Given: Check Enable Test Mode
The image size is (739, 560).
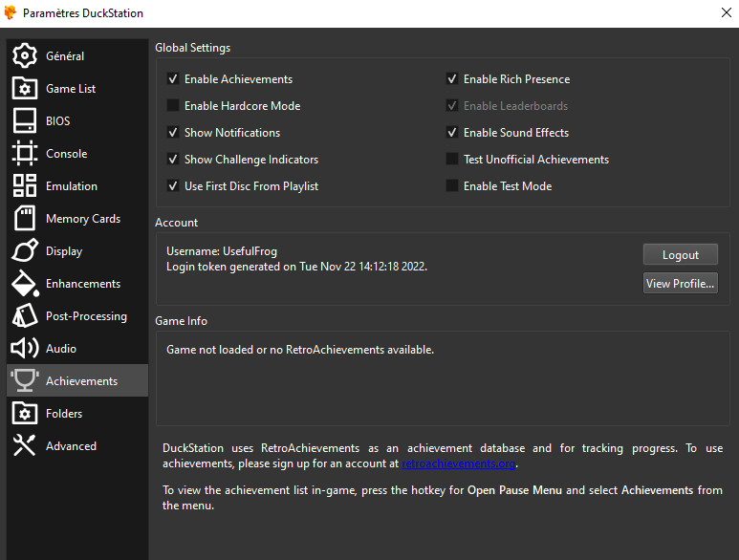Looking at the screenshot, I should coord(452,186).
